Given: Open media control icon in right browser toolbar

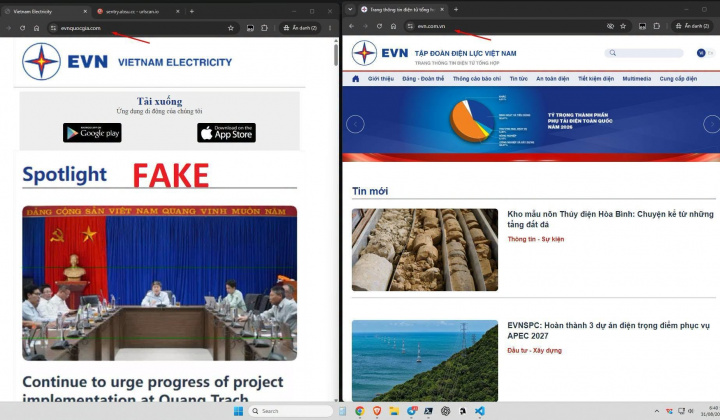Looking at the screenshot, I should click(x=642, y=26).
